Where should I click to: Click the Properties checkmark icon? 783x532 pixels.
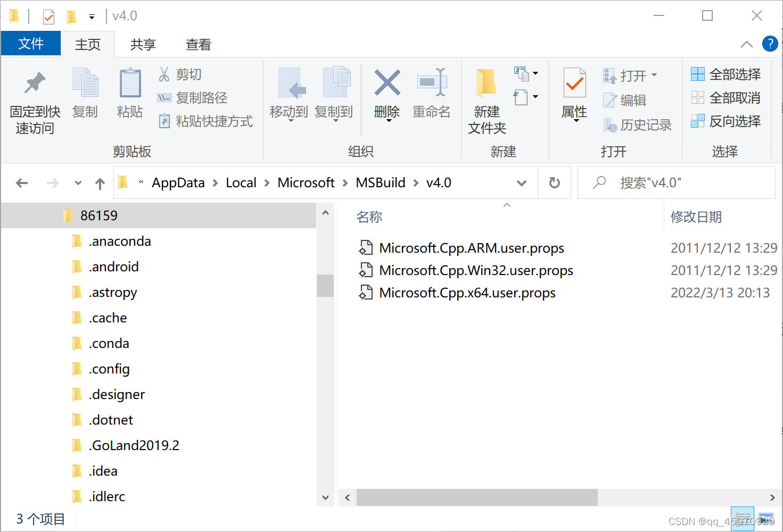pyautogui.click(x=575, y=83)
